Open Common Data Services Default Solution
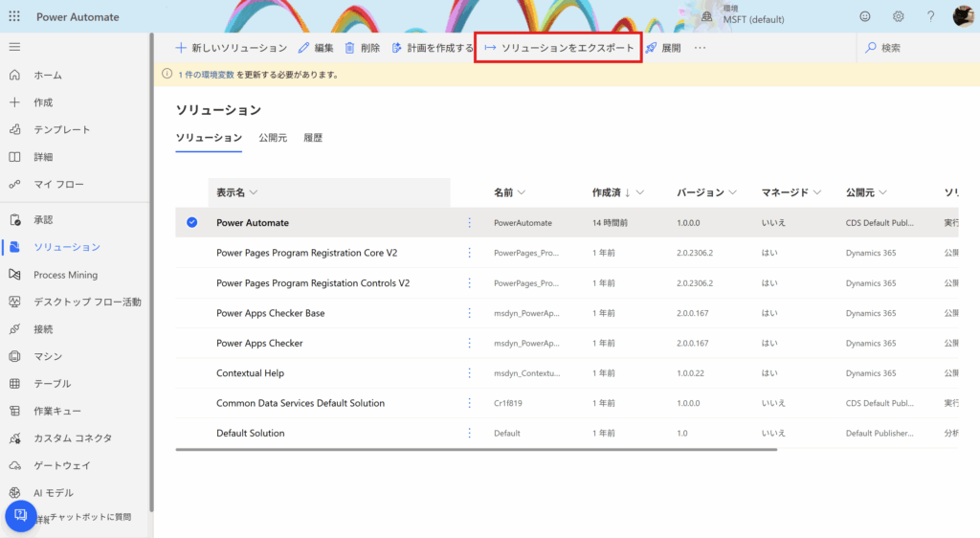Screen dimensions: 980x538 (301, 403)
